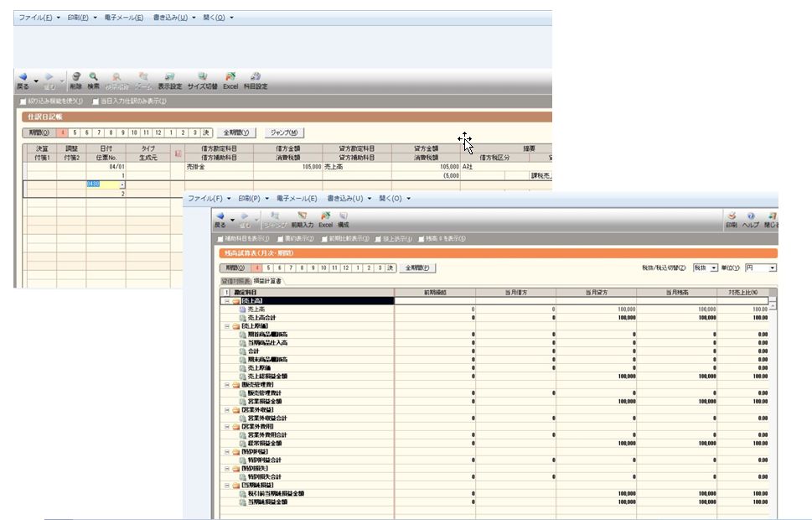
Task: Select month 8 in trial balance period bar
Action: (x=301, y=268)
